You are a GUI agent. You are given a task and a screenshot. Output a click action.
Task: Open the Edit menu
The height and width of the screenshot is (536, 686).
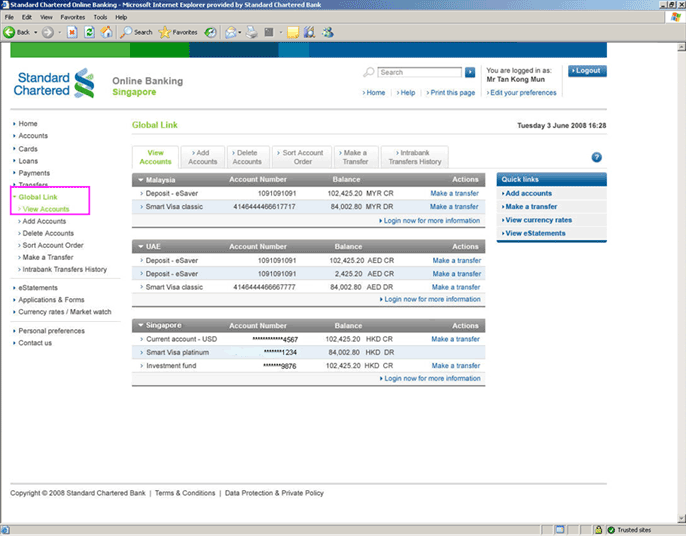27,17
